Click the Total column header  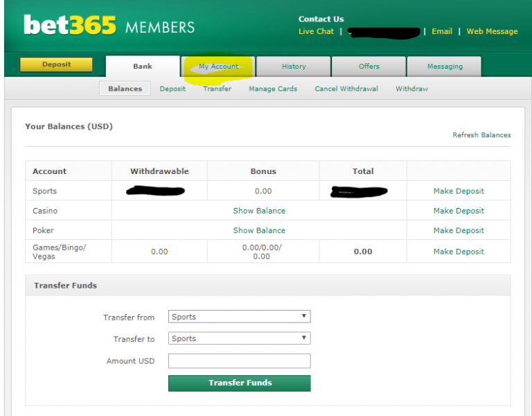click(x=363, y=171)
